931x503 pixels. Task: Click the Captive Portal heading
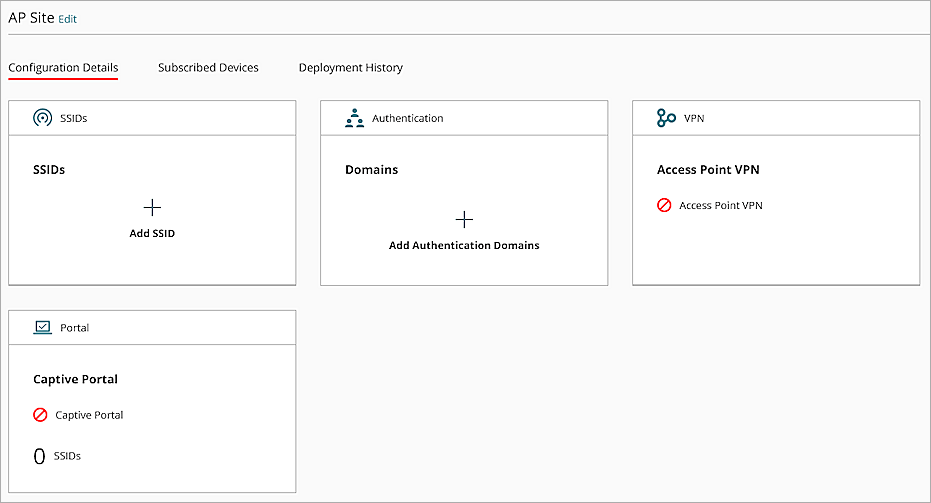point(76,379)
